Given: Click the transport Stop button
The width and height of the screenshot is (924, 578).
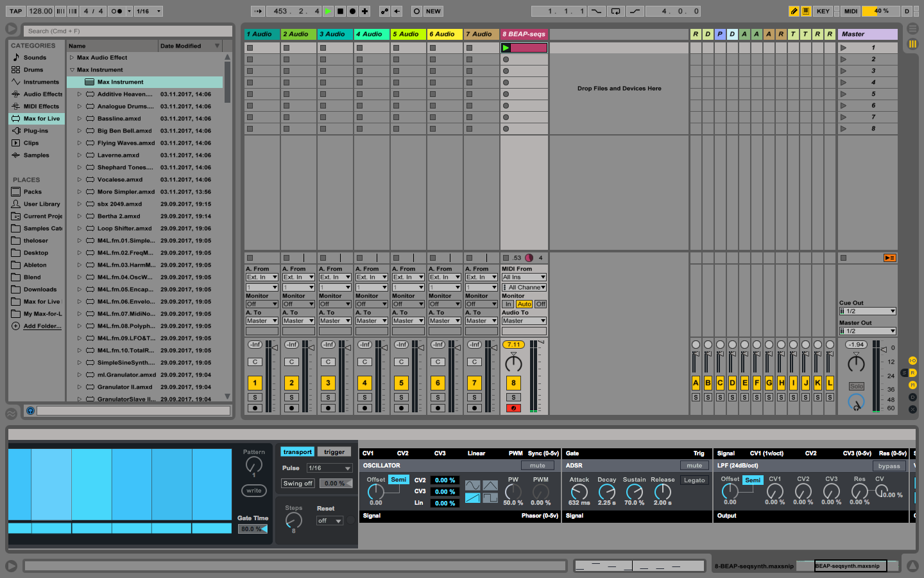Looking at the screenshot, I should tap(340, 11).
